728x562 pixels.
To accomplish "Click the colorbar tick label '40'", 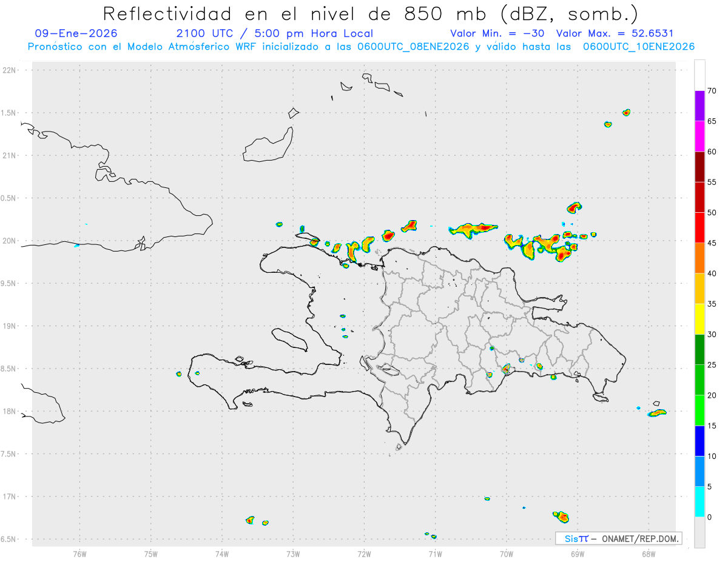I will pyautogui.click(x=712, y=273).
